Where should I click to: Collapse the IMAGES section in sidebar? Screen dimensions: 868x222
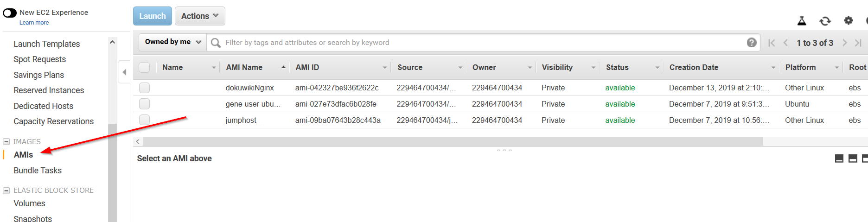(x=6, y=142)
